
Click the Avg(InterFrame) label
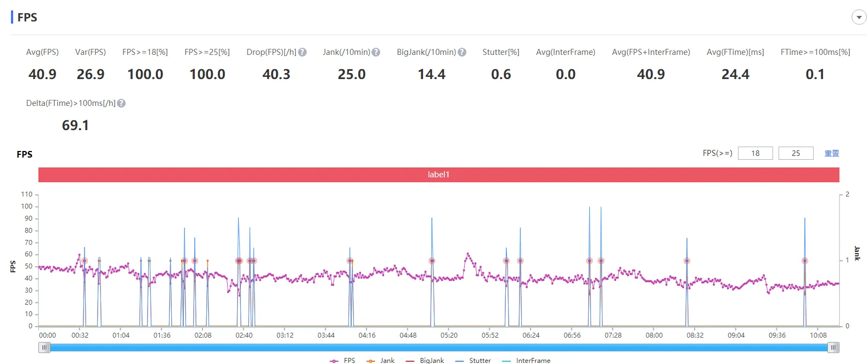click(x=566, y=52)
